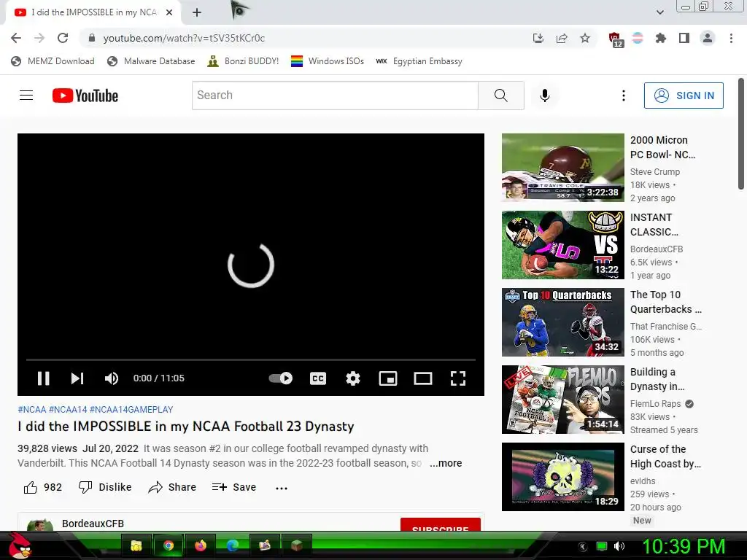Close the YouTube tab

pos(169,12)
